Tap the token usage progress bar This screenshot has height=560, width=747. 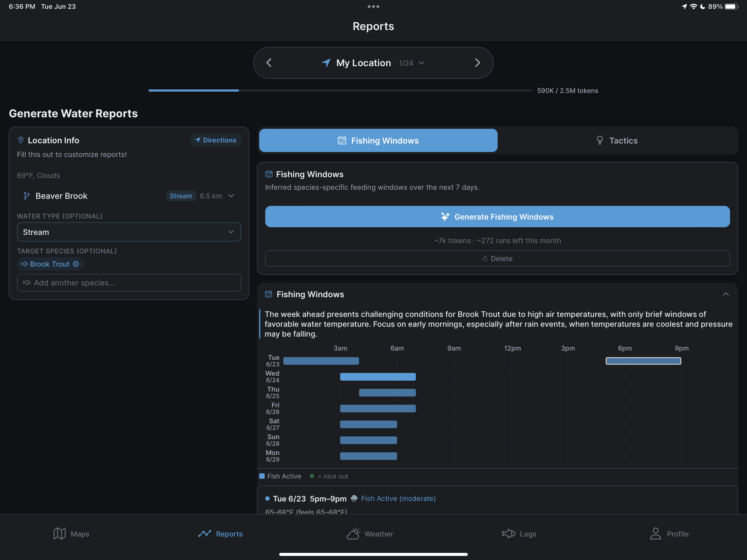click(x=340, y=91)
